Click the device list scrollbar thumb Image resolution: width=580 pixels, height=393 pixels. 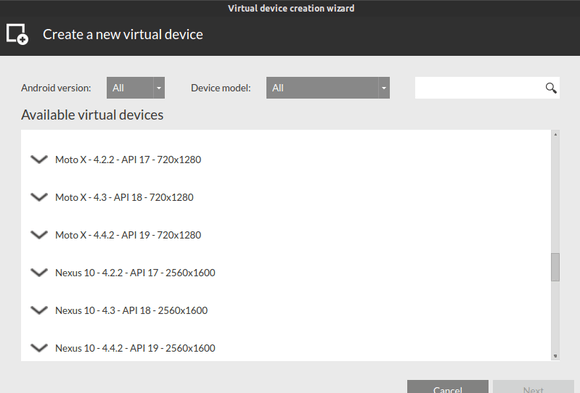tap(555, 267)
